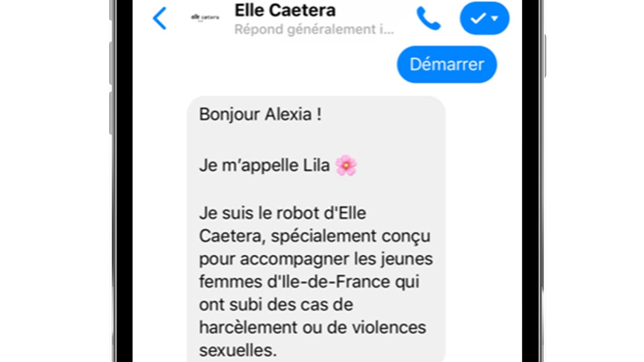Screen dimensions: 644x362
Task: Click the 'Je m'appelle Lila' text line
Action: point(264,166)
